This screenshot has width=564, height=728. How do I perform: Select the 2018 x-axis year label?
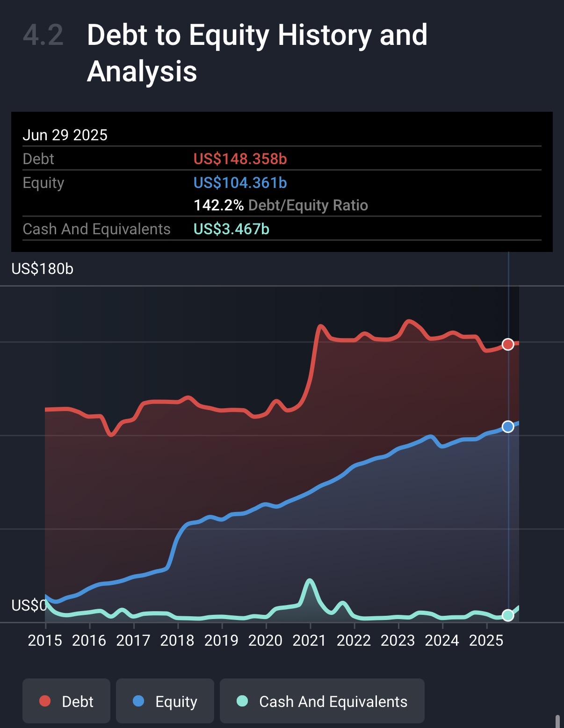pos(177,640)
